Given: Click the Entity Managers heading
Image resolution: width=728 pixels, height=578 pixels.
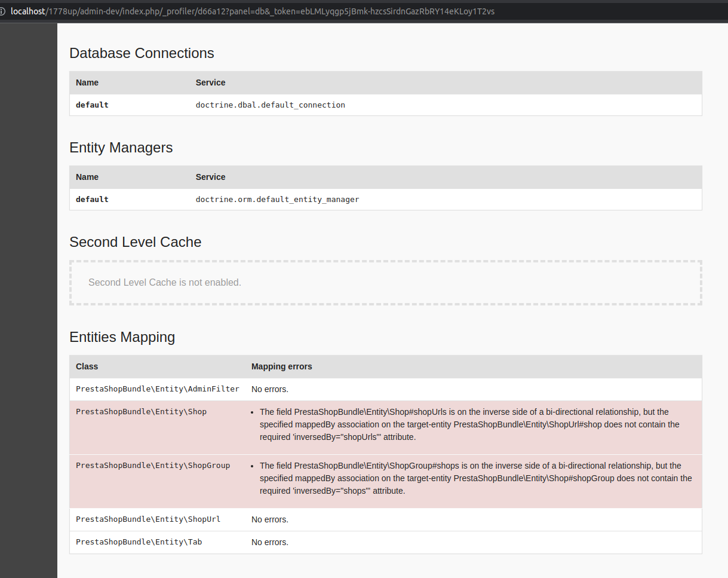Looking at the screenshot, I should click(121, 148).
